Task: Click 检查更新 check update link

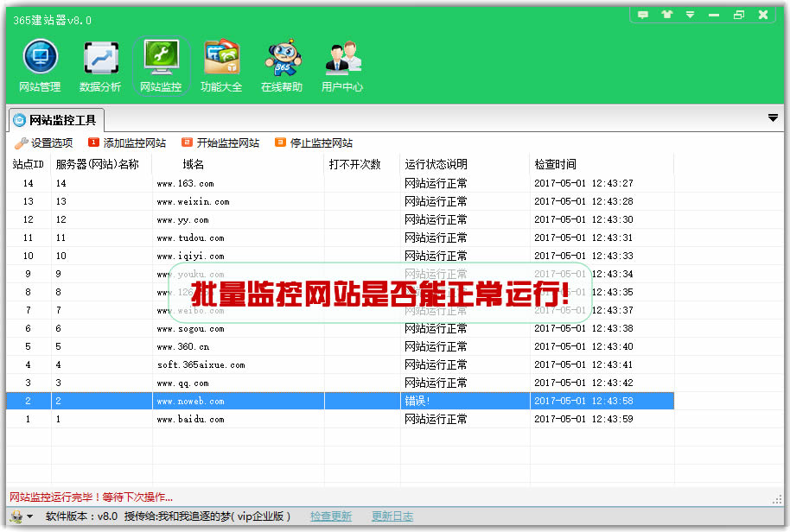Action: (x=331, y=516)
